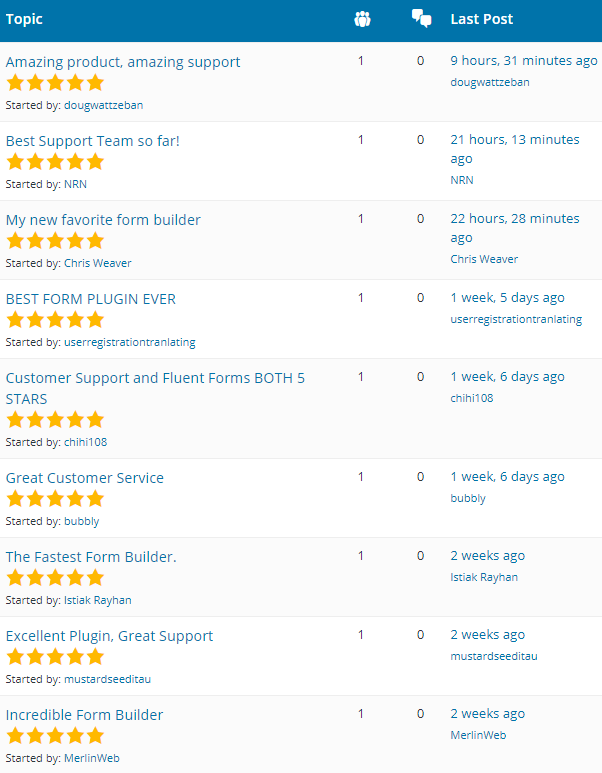Viewport: 602px width, 773px height.
Task: Click stars under BEST FORM PLUGIN EVER
Action: [55, 320]
